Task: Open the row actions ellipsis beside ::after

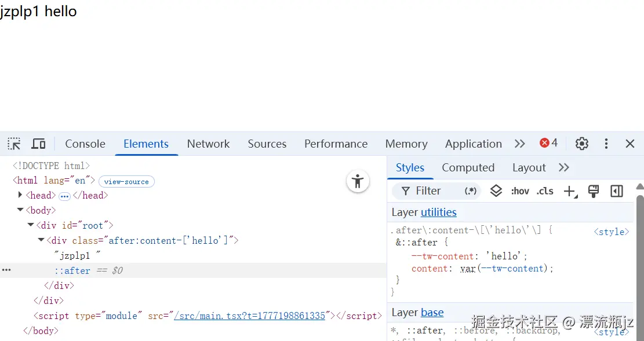Action: click(x=6, y=270)
